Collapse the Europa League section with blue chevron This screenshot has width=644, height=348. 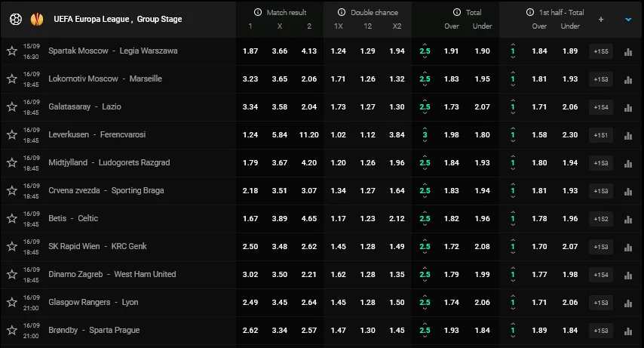[627, 20]
